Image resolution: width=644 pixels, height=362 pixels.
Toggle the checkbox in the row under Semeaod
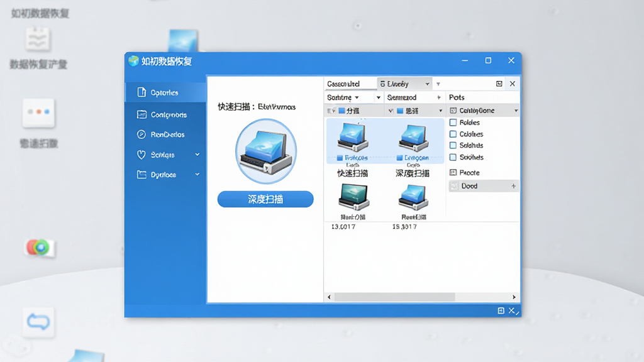pyautogui.click(x=391, y=111)
